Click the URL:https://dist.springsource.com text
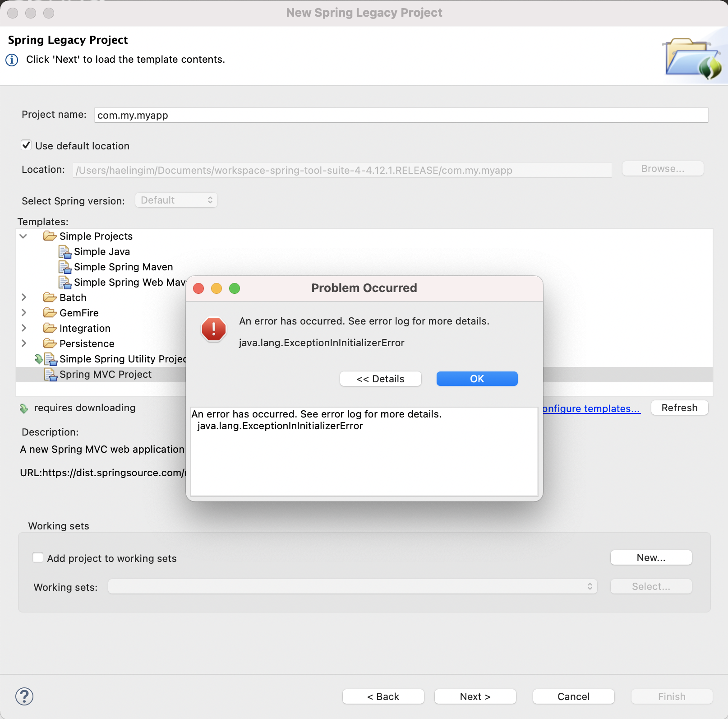728x719 pixels. click(x=103, y=473)
